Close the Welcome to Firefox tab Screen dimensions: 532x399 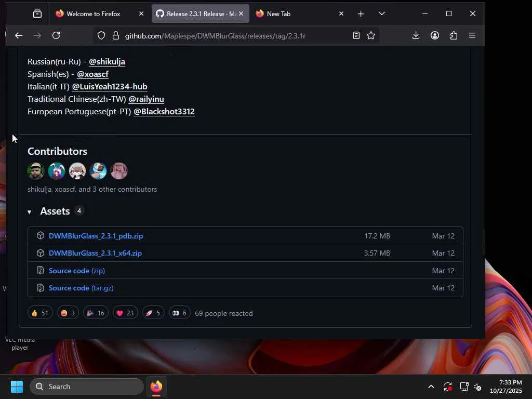coord(141,14)
